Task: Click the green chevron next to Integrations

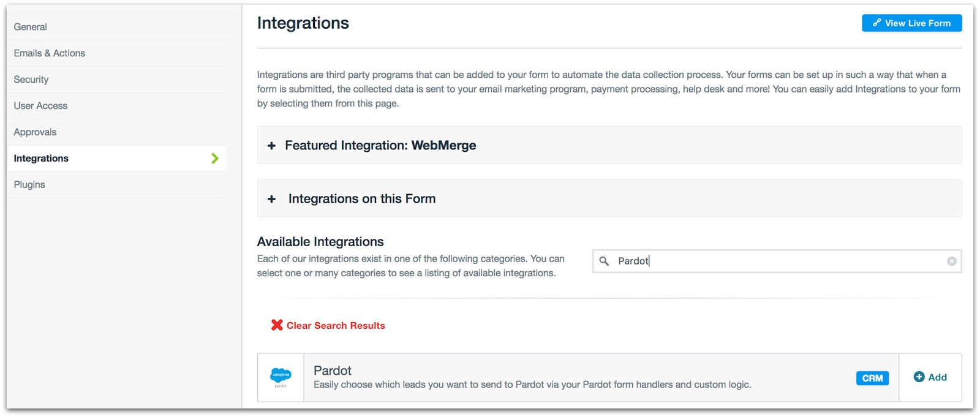Action: point(215,158)
